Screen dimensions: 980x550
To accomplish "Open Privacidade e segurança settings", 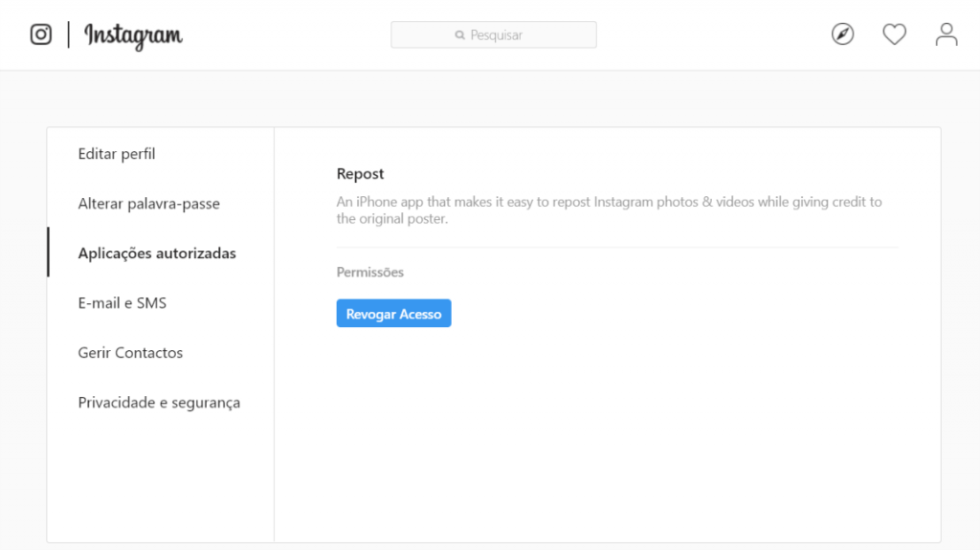I will [x=159, y=403].
